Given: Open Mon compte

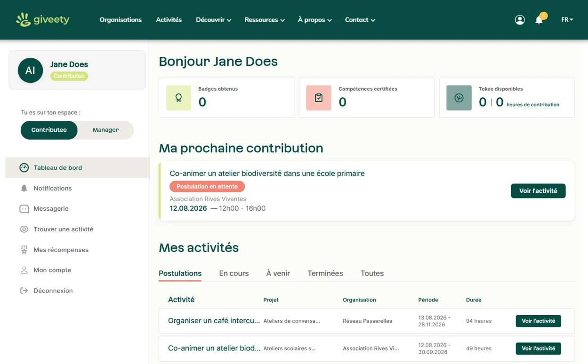Looking at the screenshot, I should 52,270.
